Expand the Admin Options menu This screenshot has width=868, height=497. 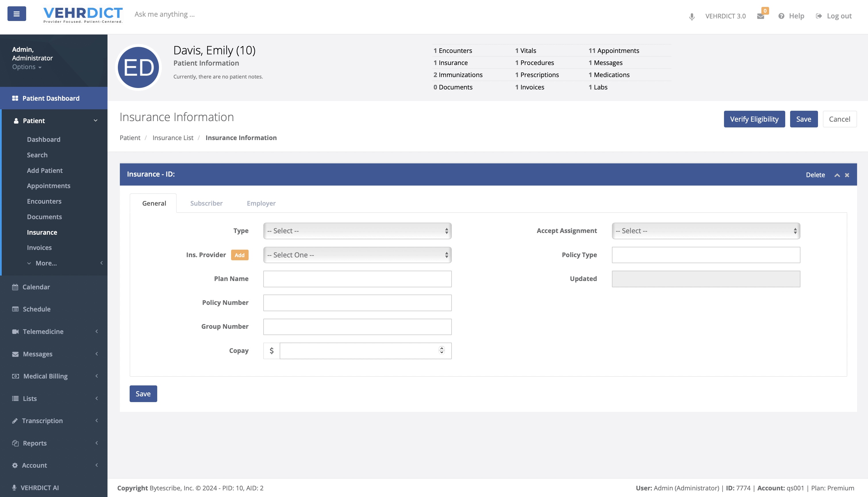27,67
